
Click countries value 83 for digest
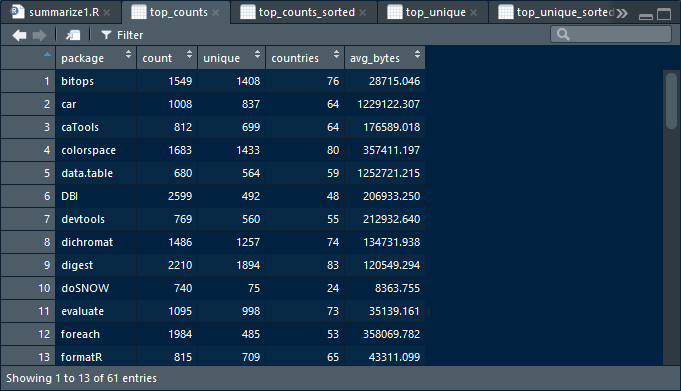(333, 265)
